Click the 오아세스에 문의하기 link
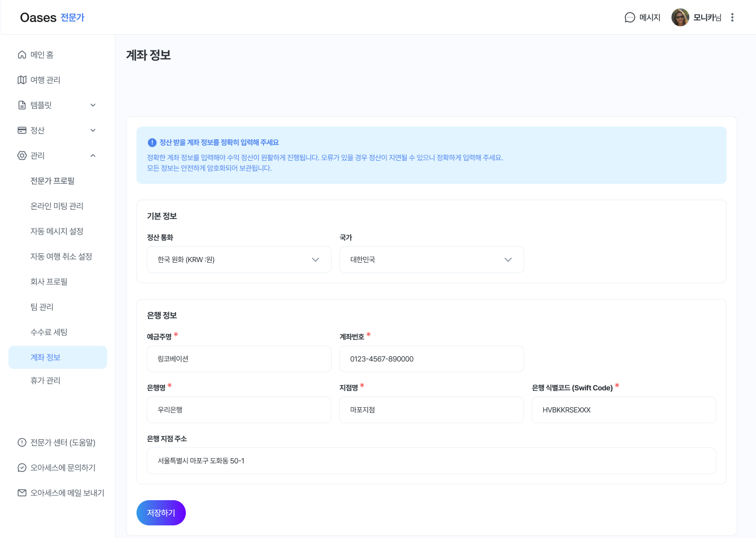Screen dimensions: 756x538 pos(62,468)
